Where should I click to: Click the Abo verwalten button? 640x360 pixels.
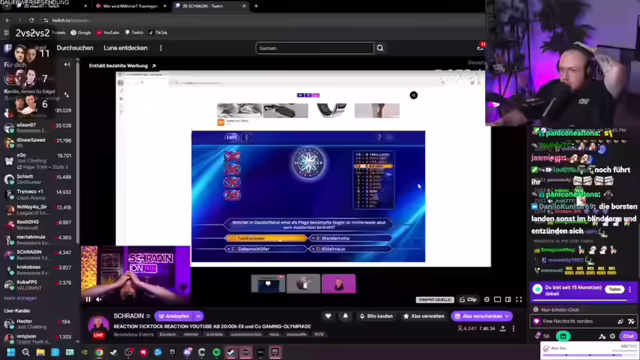424,316
